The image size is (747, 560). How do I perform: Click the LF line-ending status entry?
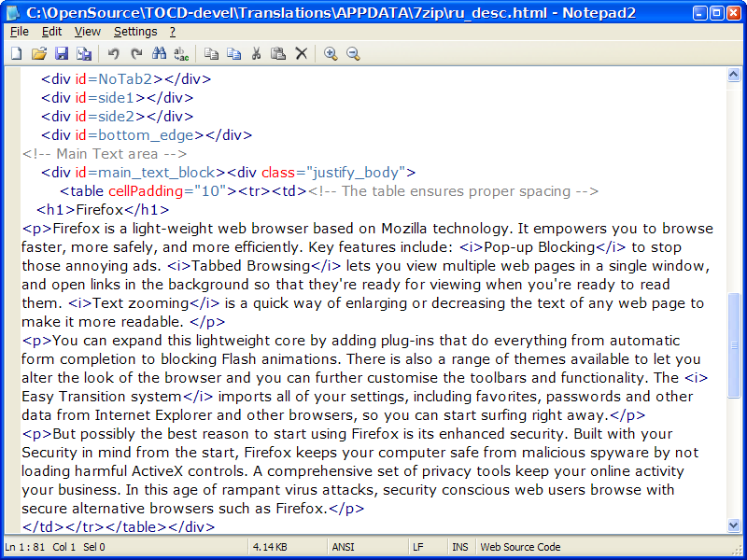(417, 547)
